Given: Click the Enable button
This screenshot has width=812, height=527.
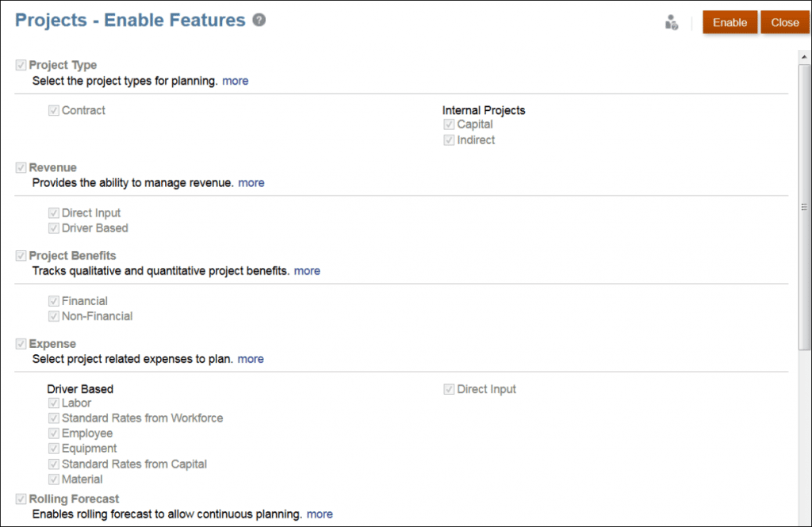Looking at the screenshot, I should coord(730,22).
